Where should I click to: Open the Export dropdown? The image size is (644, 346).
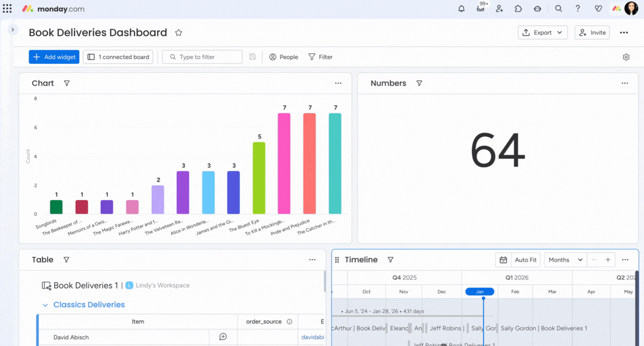(x=542, y=33)
